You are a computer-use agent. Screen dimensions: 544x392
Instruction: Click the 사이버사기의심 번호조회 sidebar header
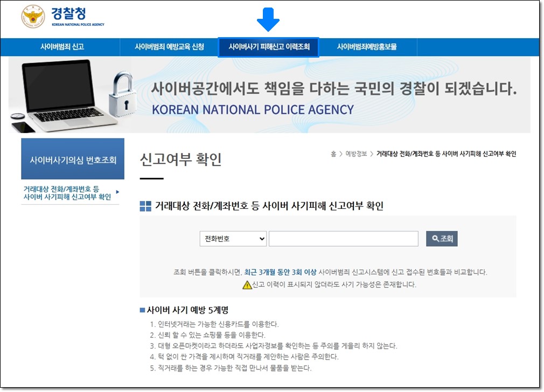click(73, 160)
